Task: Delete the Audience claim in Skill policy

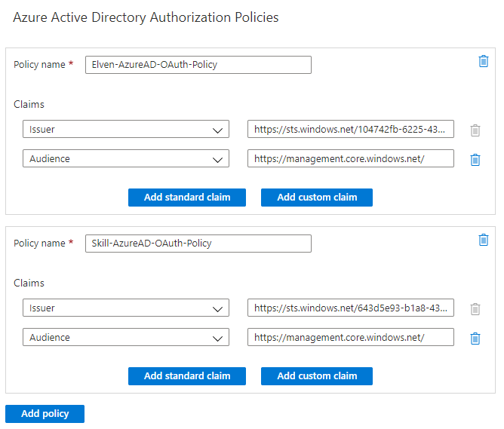Action: coord(475,338)
